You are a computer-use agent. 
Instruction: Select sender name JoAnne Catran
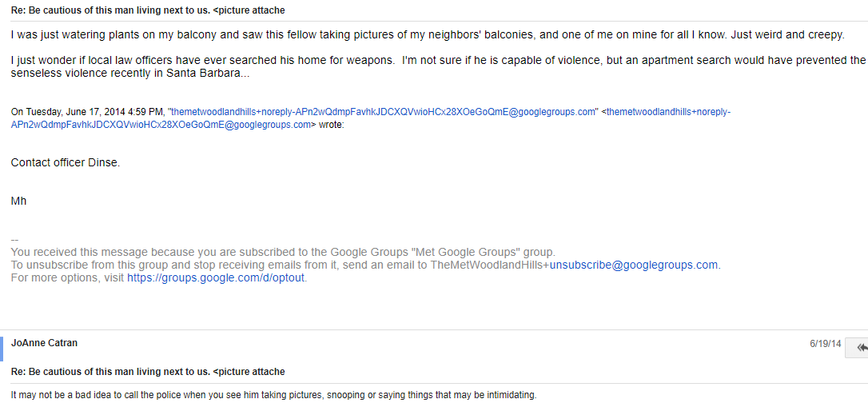tap(44, 343)
